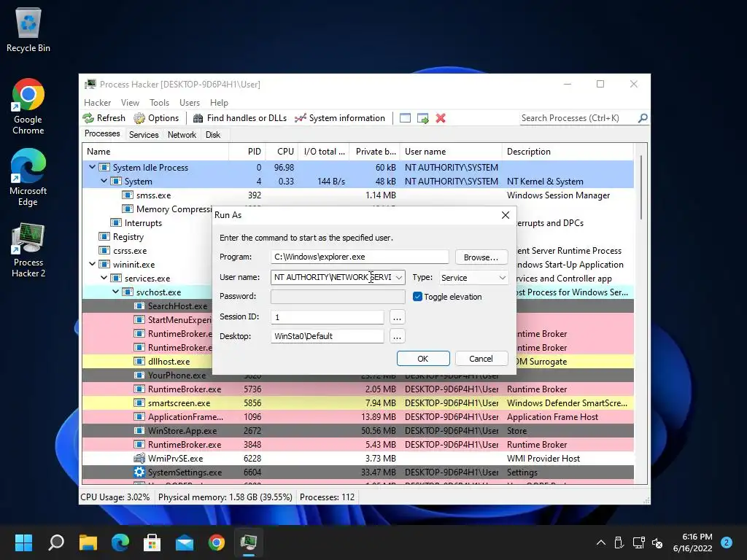Screen dimensions: 747x560
Task: Open File Explorer from taskbar
Action: (x=88, y=542)
